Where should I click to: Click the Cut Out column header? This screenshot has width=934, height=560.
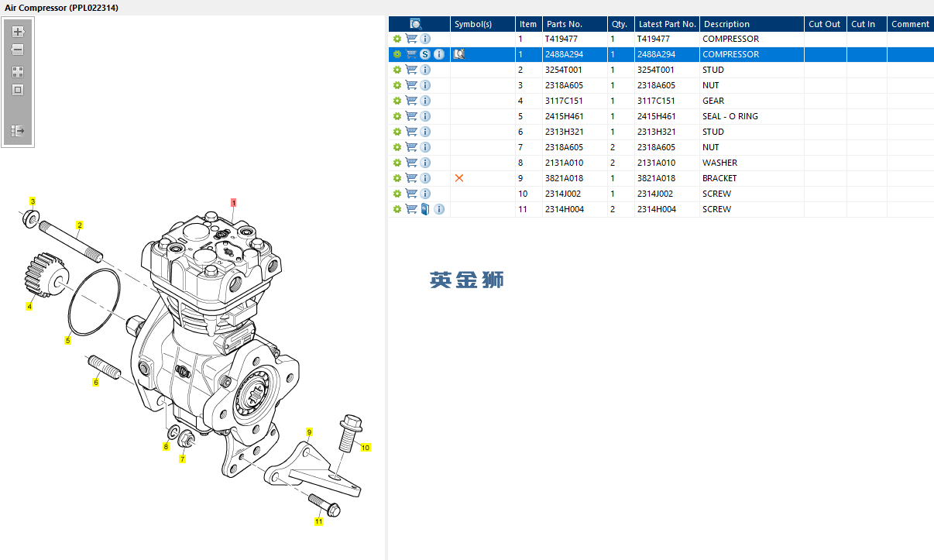click(825, 24)
